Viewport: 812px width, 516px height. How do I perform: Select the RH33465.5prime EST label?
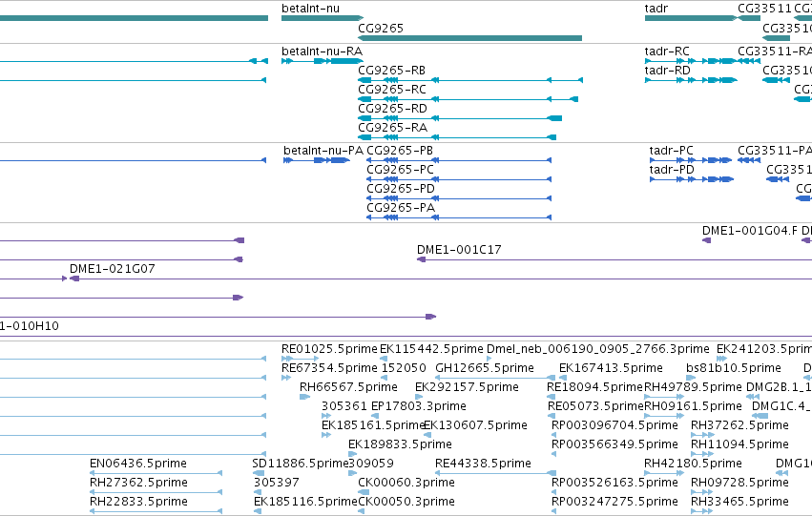(740, 503)
